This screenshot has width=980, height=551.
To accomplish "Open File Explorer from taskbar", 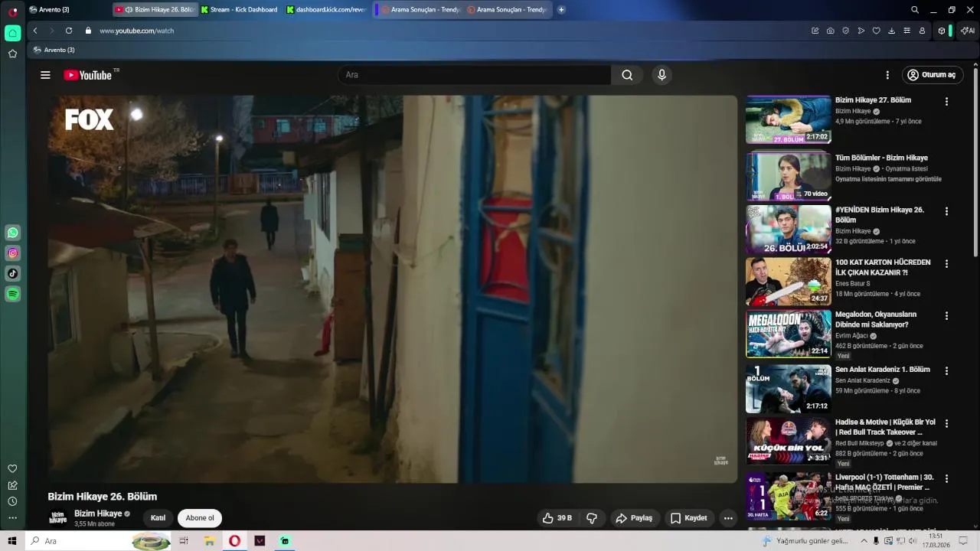I will tap(209, 541).
